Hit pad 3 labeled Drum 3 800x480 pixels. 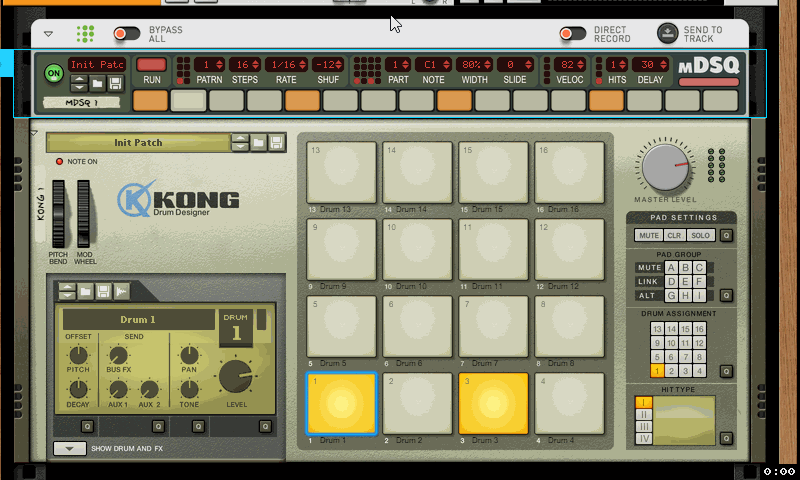(x=493, y=403)
